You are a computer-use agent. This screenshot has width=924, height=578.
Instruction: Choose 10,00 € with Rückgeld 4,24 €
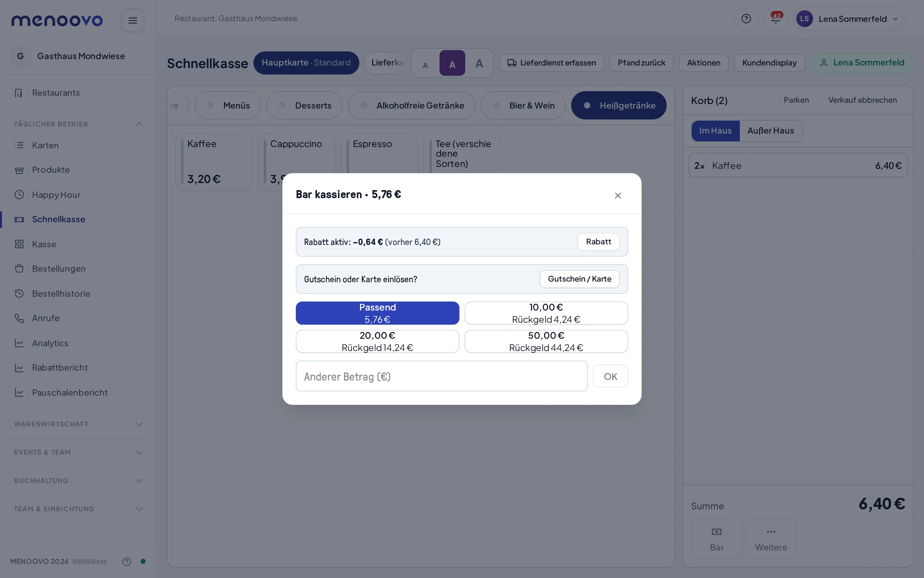click(546, 313)
